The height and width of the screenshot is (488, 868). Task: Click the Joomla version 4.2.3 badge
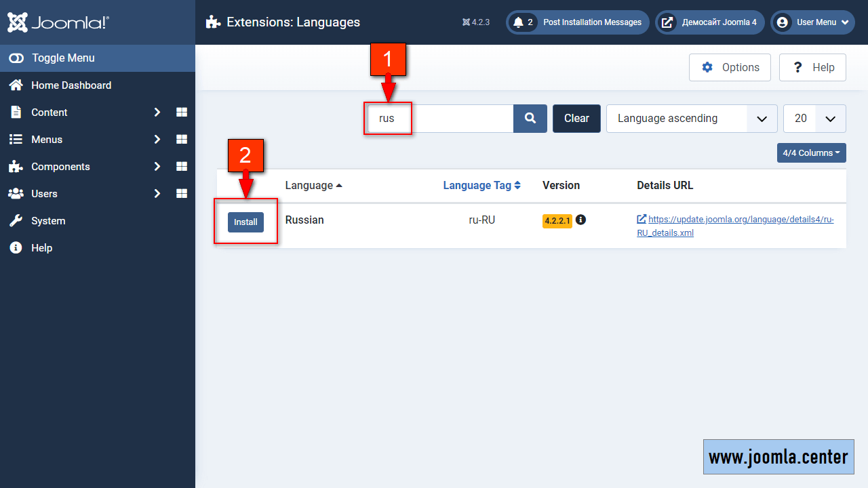click(x=476, y=22)
